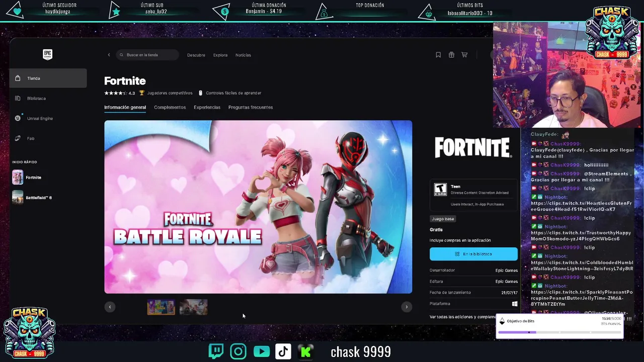The image size is (644, 362).
Task: Open the SparklyPleasantPorcupine clip link in chat
Action: [582, 298]
